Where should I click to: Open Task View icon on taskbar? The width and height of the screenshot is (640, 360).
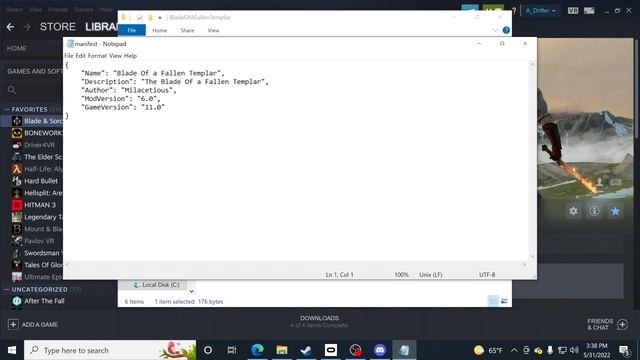click(232, 350)
